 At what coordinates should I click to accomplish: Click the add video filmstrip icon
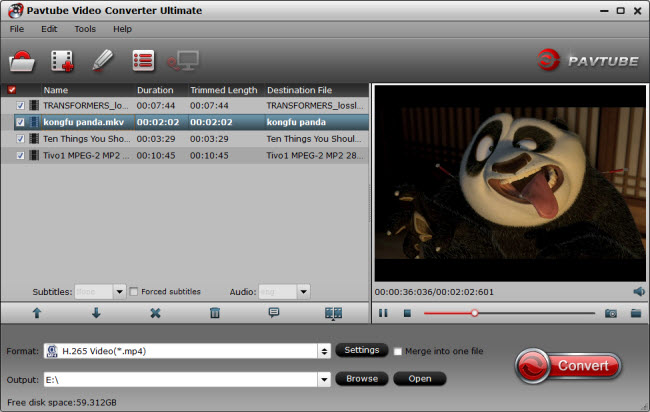pyautogui.click(x=64, y=60)
